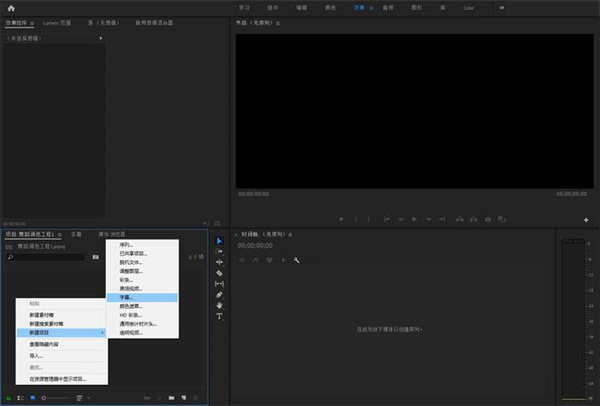Click the project panel search field

tap(46, 257)
